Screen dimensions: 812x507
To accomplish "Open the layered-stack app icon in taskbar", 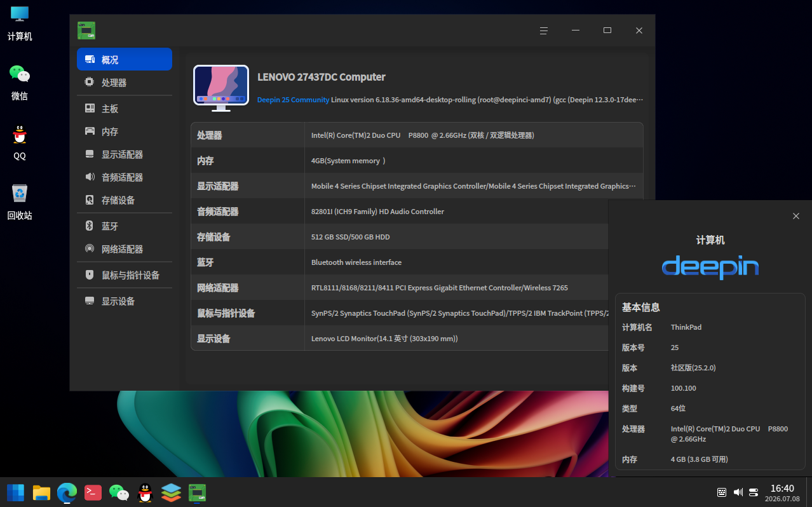I will [171, 492].
